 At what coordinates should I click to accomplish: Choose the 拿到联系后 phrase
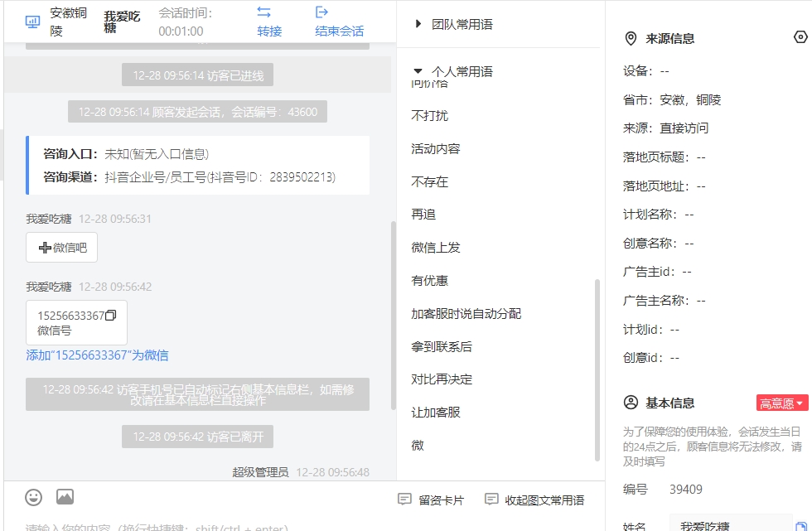pyautogui.click(x=442, y=347)
